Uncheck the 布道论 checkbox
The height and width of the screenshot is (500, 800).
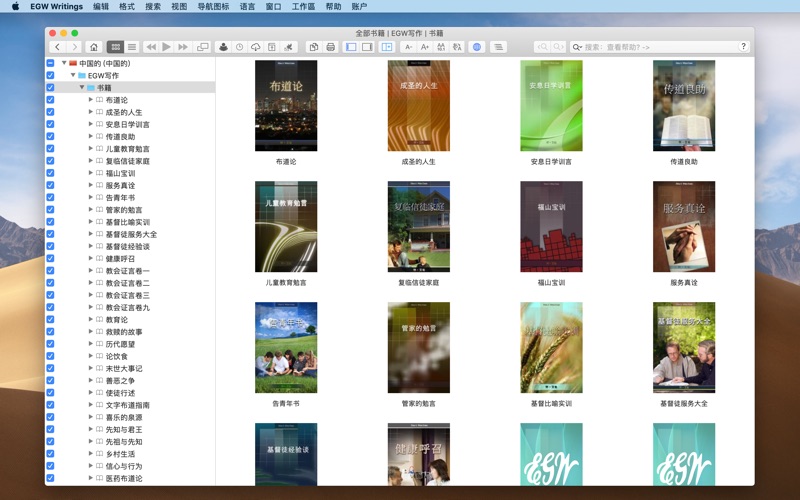[50, 100]
